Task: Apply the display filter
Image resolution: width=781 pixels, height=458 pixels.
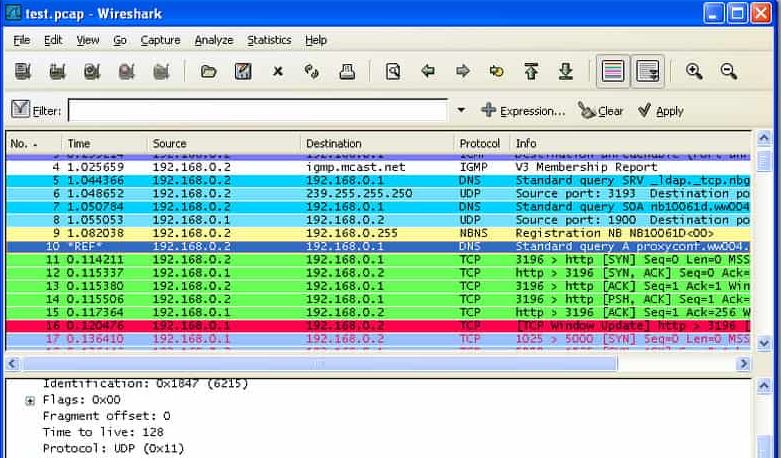Action: tap(660, 111)
